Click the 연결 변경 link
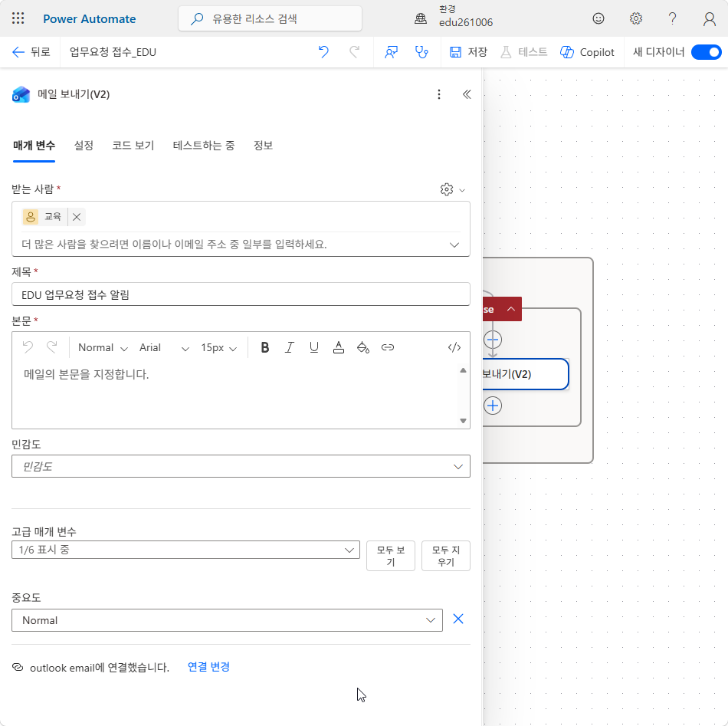728x726 pixels. click(208, 667)
